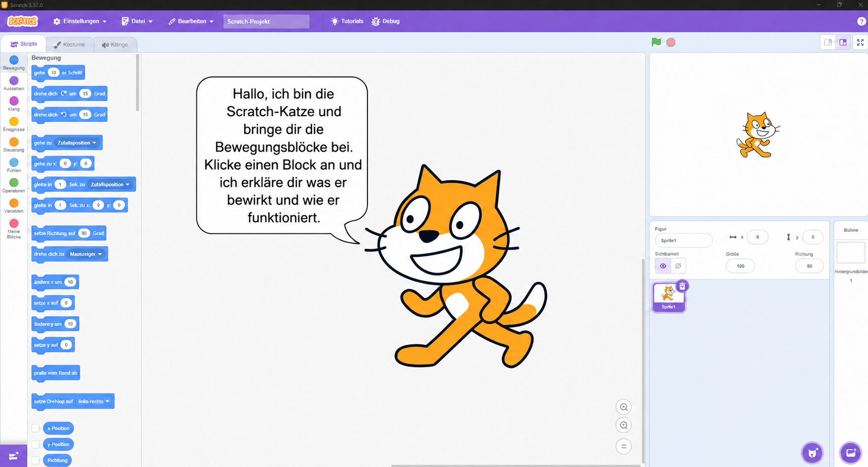This screenshot has width=868, height=467.
Task: Switch to small stage layout
Action: tap(828, 43)
